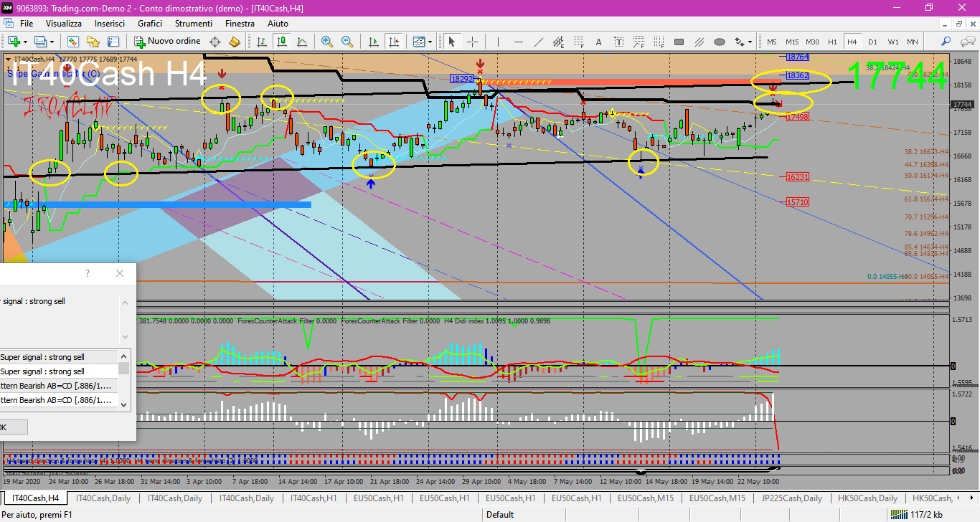Select rectangle shape tool
The width and height of the screenshot is (980, 522).
tap(679, 42)
